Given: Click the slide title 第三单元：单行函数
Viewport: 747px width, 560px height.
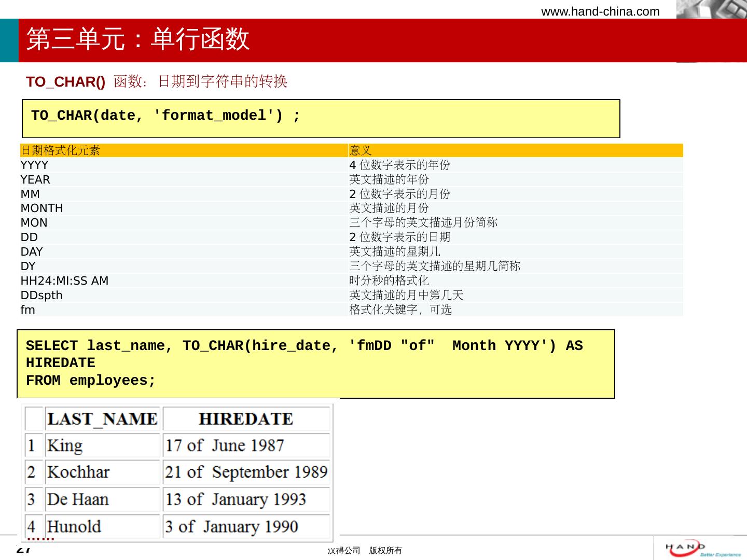Looking at the screenshot, I should [x=138, y=39].
